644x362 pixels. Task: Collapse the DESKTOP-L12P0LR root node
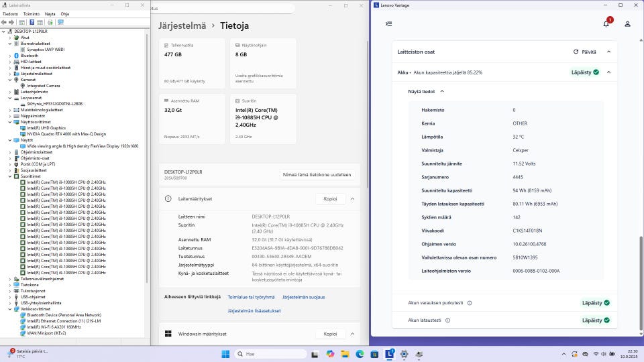pos(4,32)
